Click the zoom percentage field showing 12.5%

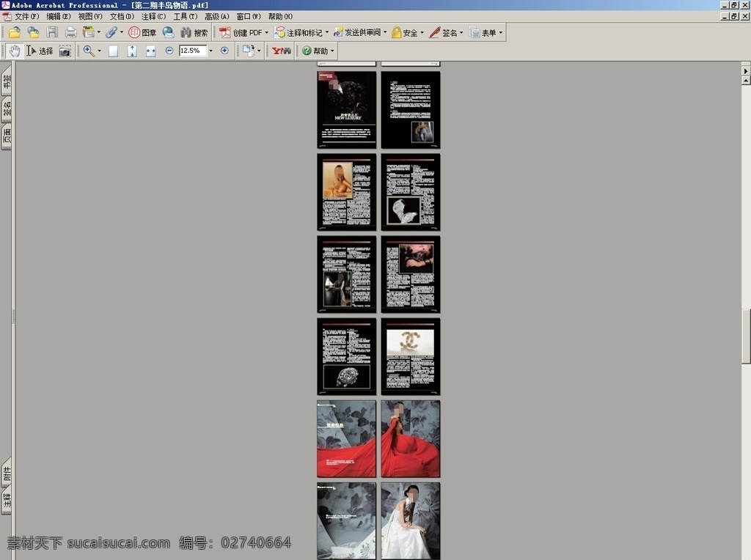[x=193, y=51]
